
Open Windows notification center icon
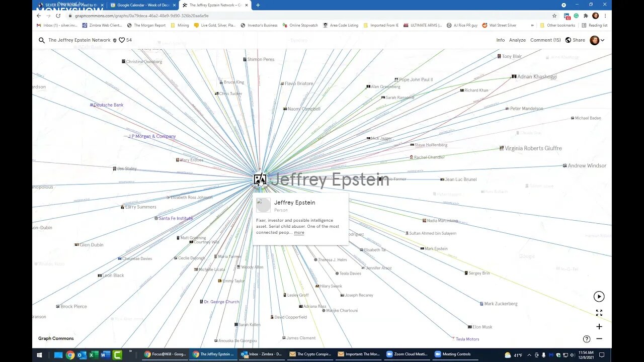tap(602, 354)
